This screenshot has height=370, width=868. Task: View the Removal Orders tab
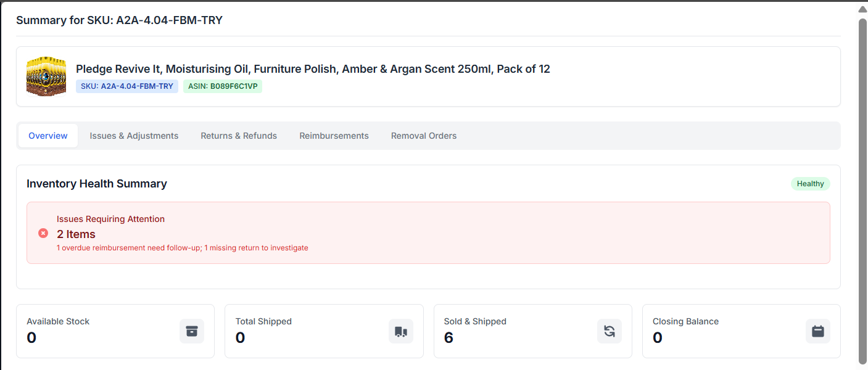[x=424, y=136]
